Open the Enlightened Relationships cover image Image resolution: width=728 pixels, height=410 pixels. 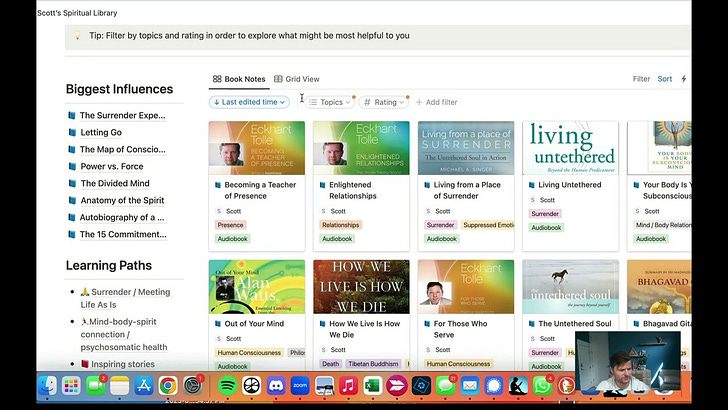(361, 148)
